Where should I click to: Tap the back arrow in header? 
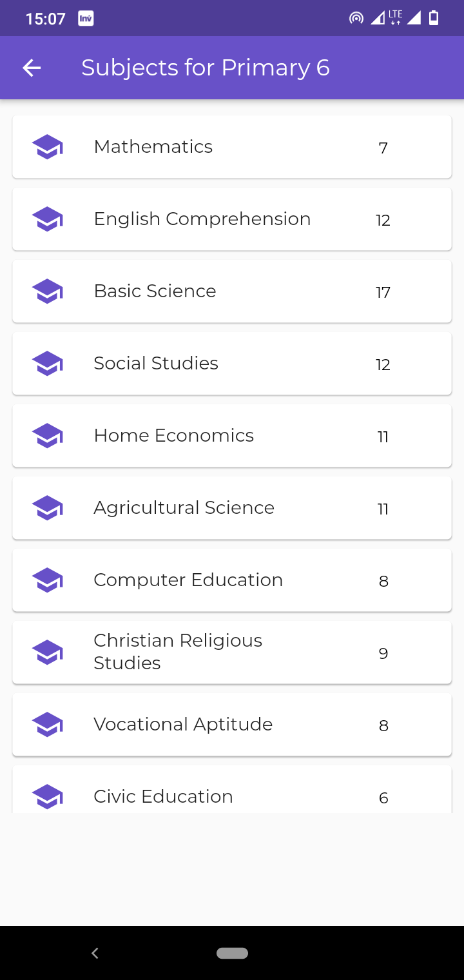32,68
